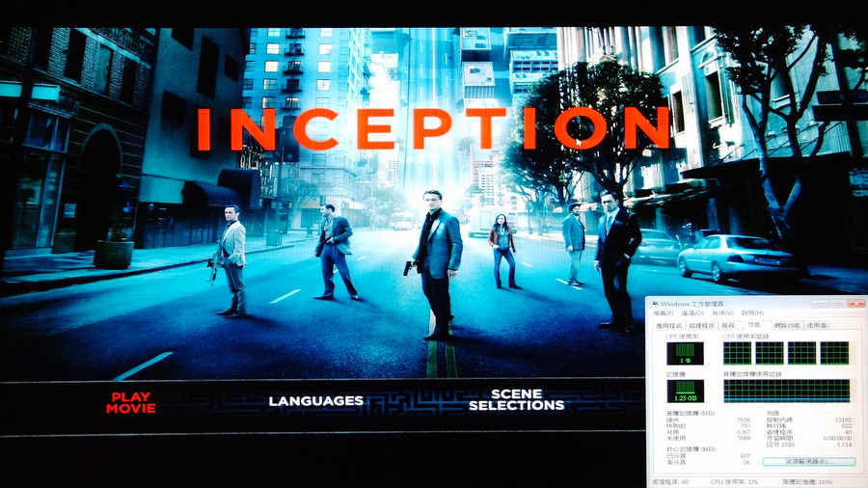Open the 說明(H) menu in Task Manager
868x488 pixels.
pos(753,313)
